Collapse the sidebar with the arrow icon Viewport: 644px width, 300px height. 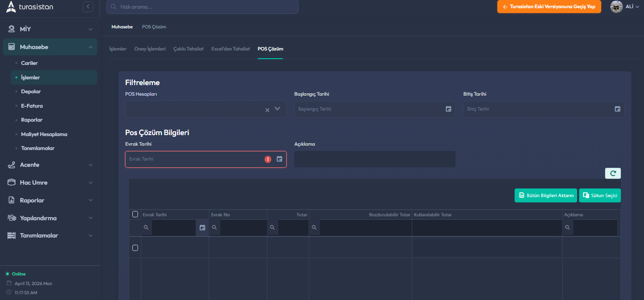click(88, 7)
